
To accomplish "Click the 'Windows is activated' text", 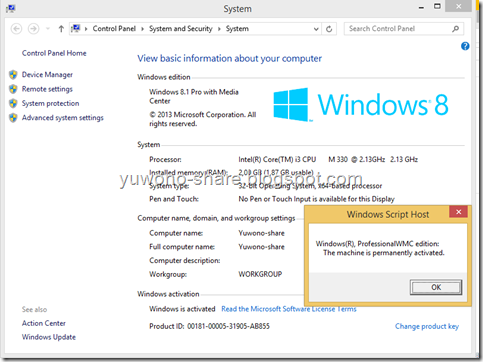I will (x=182, y=309).
